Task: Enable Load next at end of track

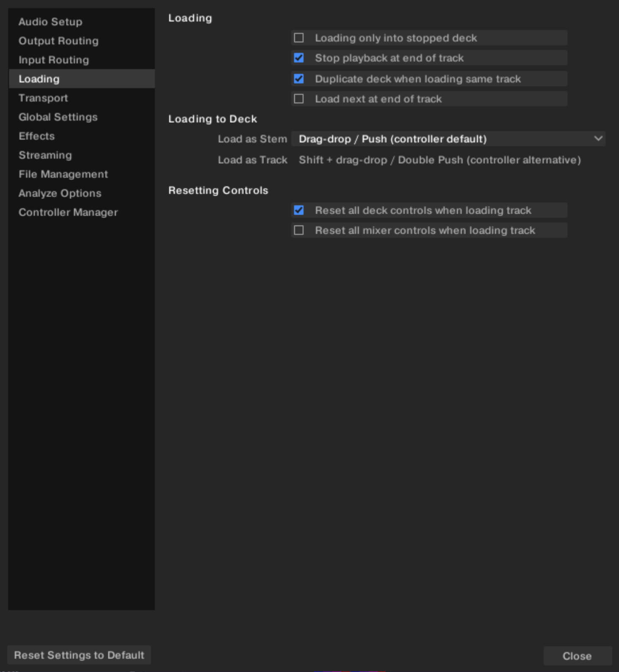Action: pos(299,99)
